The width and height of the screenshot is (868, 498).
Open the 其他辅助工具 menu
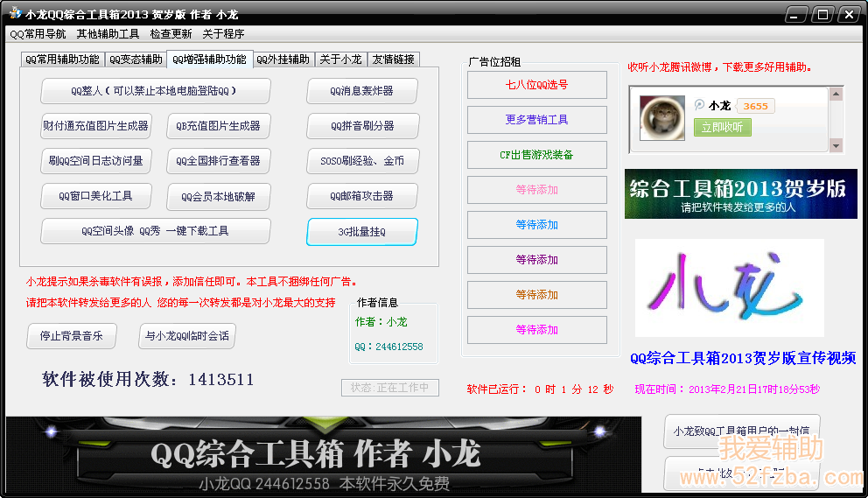108,34
